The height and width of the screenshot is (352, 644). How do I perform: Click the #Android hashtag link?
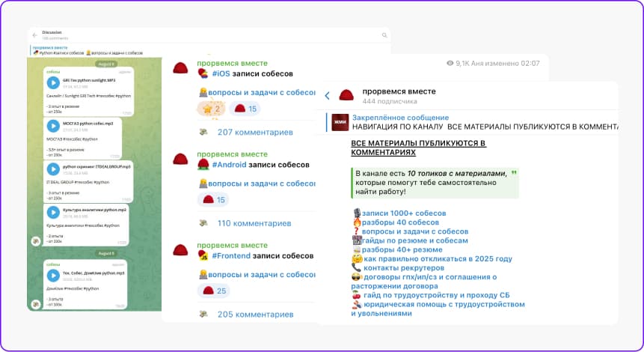(229, 165)
